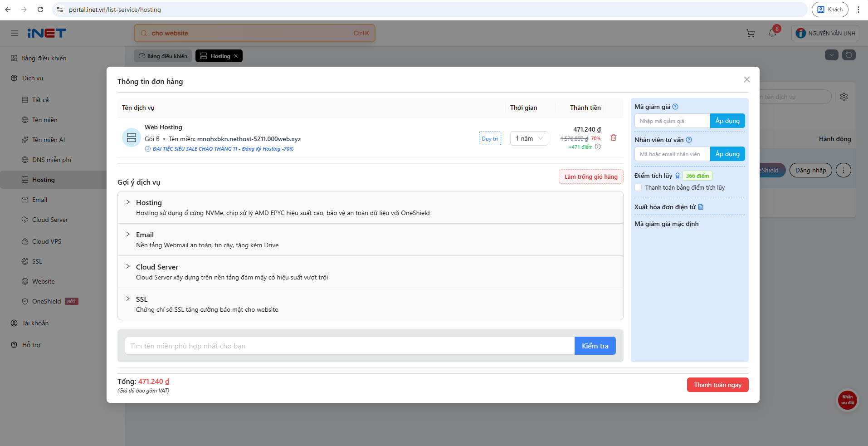868x446 pixels.
Task: Click the medal icon beside Điểm tích lũy
Action: 678,176
